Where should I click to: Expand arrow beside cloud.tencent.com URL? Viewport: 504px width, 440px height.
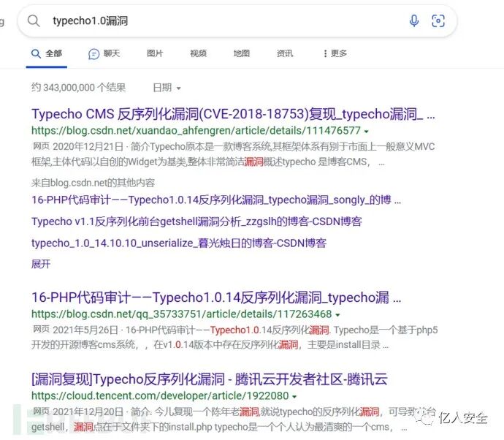click(294, 397)
